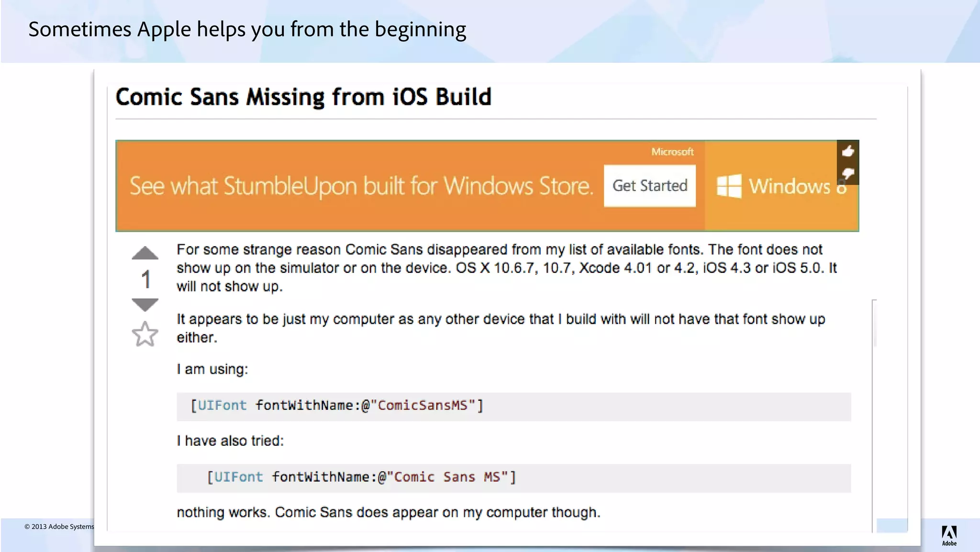Click the 'nothing works' closing sentence
The width and height of the screenshot is (980, 552).
coord(388,512)
